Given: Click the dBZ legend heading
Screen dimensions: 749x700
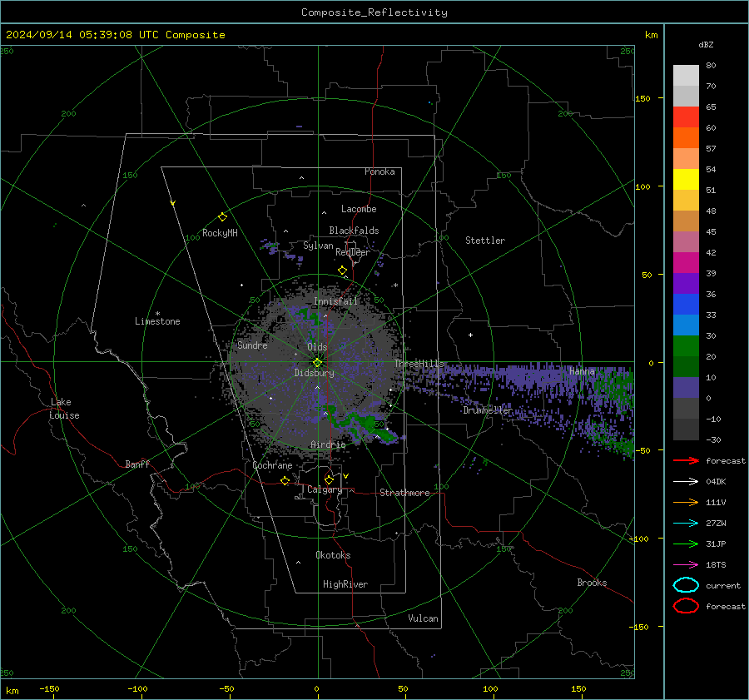Looking at the screenshot, I should coord(706,44).
